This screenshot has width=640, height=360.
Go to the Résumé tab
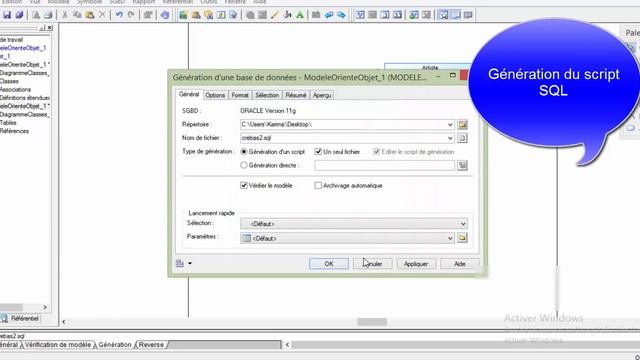click(x=296, y=95)
